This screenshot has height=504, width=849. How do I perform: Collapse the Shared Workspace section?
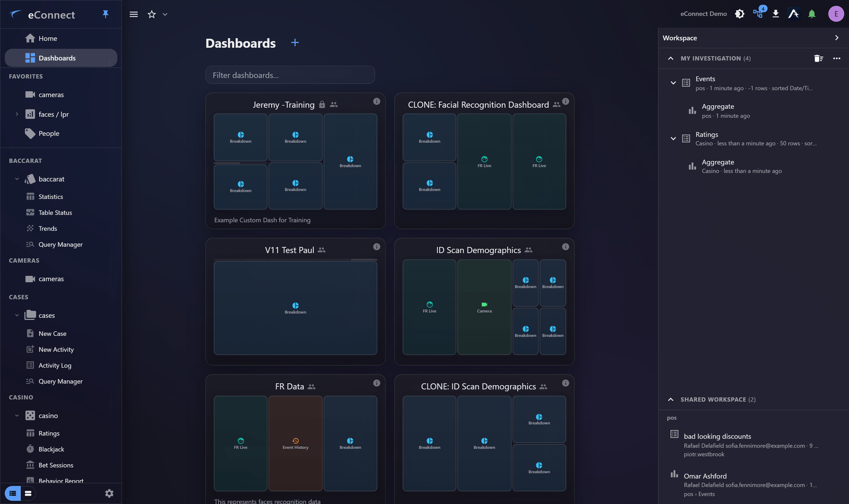coord(671,399)
